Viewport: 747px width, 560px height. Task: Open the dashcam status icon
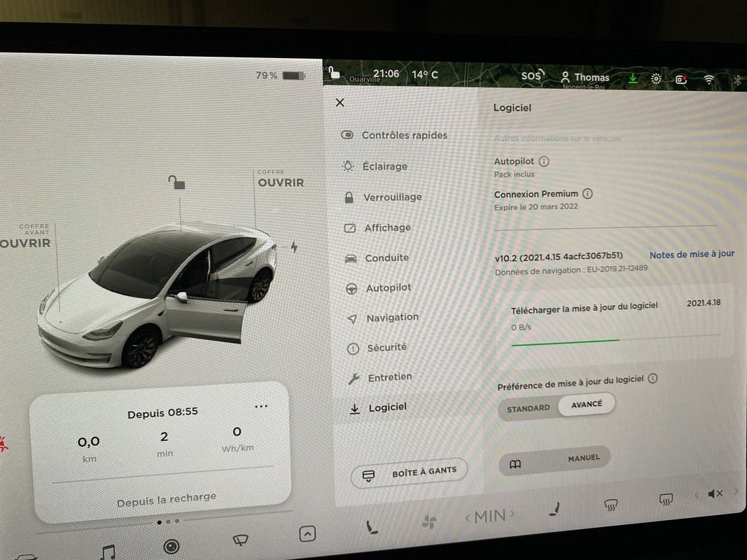682,80
